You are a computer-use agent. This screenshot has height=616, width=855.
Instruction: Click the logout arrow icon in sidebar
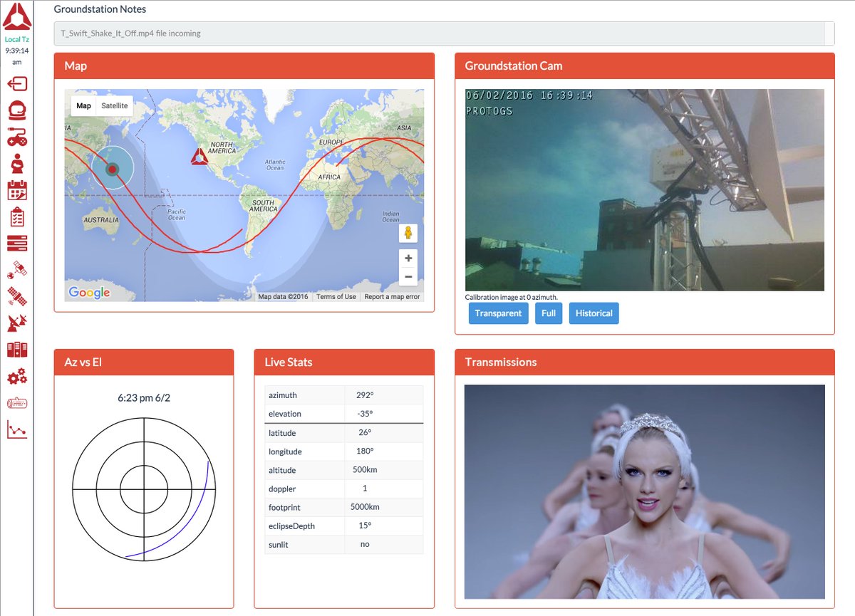pyautogui.click(x=17, y=84)
